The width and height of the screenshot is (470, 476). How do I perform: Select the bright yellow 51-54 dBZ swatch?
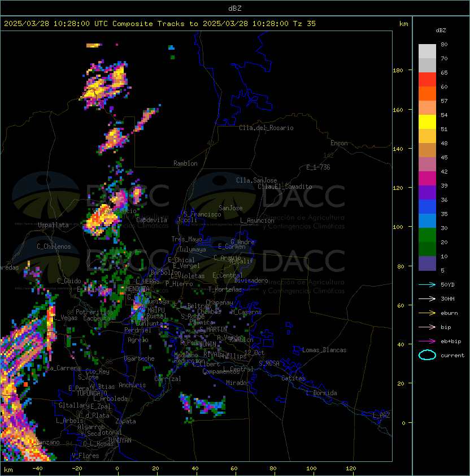427,122
